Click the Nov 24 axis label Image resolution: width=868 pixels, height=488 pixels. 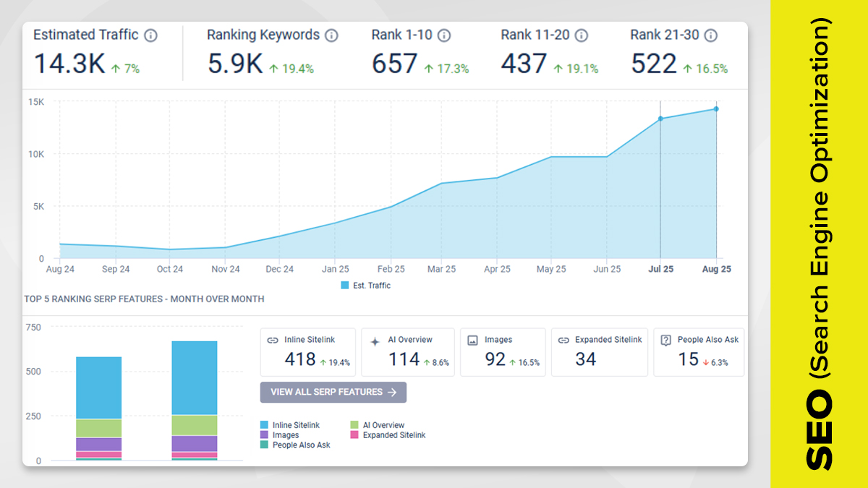coord(225,269)
